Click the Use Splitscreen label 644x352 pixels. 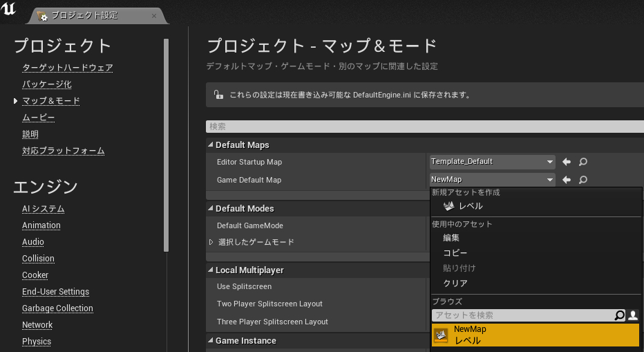(244, 286)
